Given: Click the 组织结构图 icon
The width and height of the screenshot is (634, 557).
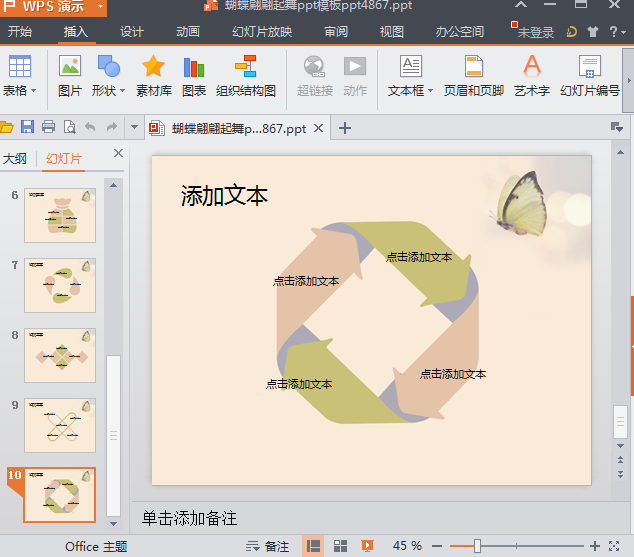Looking at the screenshot, I should (x=245, y=66).
